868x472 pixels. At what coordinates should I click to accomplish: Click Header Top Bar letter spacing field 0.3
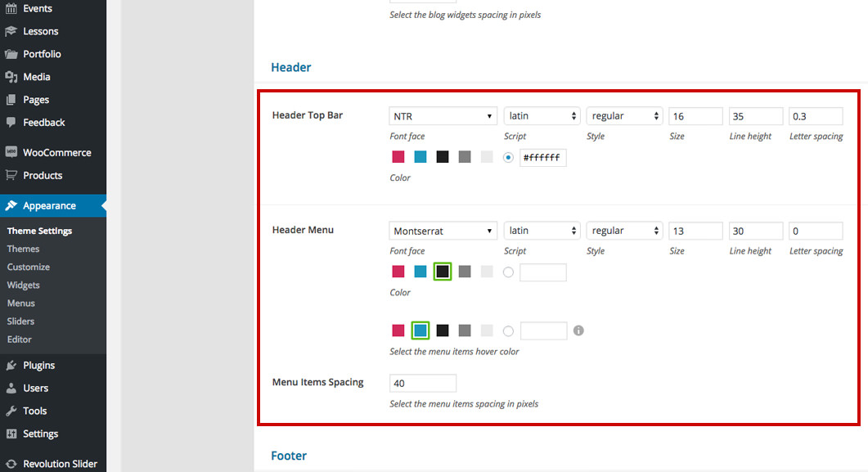click(x=816, y=116)
